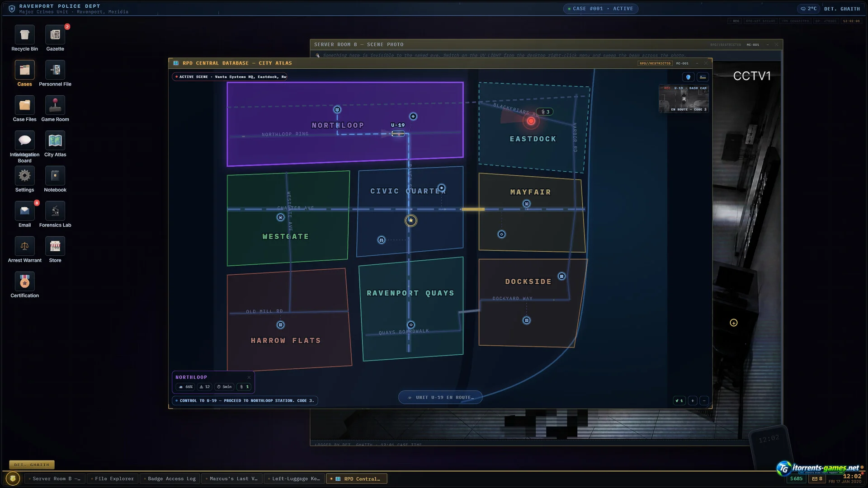
Task: Switch to Badge Access Log taskbar tab
Action: click(170, 479)
